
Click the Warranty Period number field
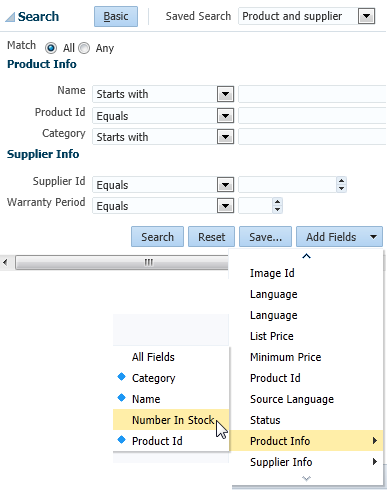(x=255, y=206)
